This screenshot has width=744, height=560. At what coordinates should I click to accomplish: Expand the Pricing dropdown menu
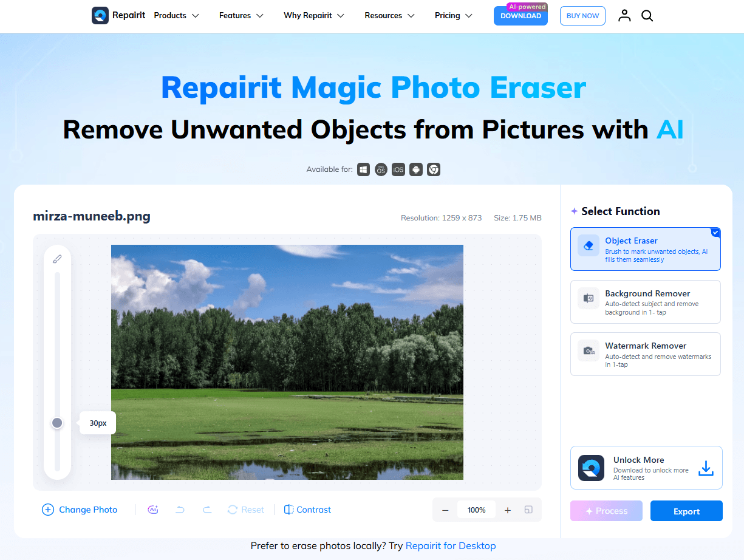click(x=454, y=16)
